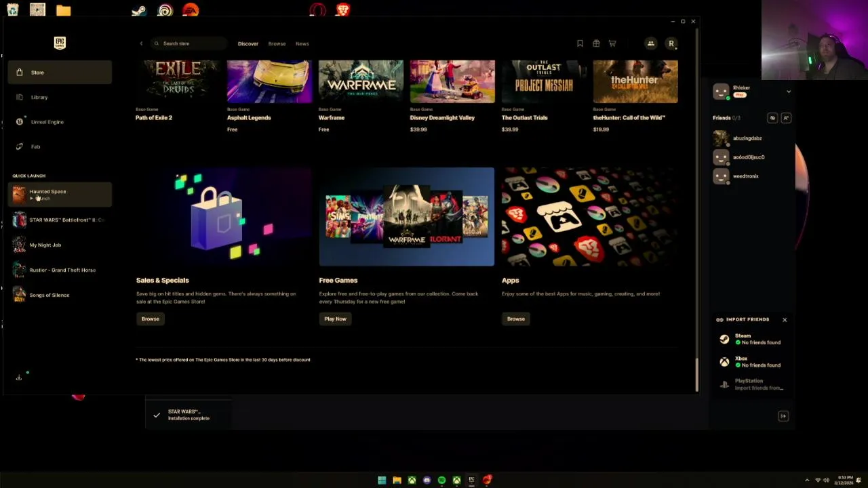This screenshot has width=868, height=488.
Task: Open the Free Games banner image
Action: coord(407,217)
